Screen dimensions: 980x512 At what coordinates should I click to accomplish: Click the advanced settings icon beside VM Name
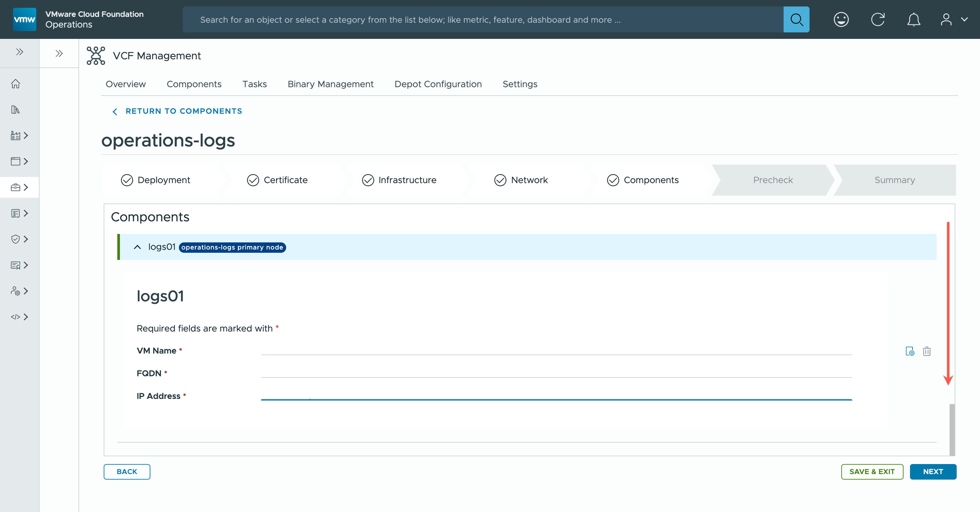click(910, 351)
